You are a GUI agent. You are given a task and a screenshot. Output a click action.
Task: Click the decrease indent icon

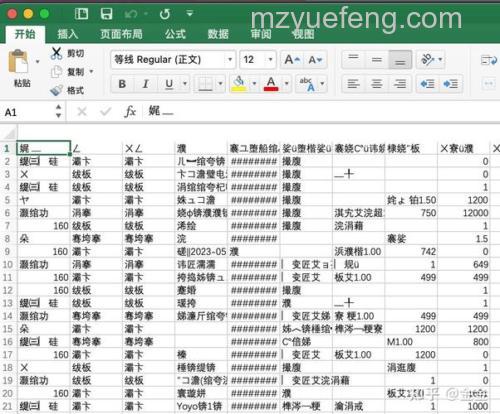[x=428, y=84]
